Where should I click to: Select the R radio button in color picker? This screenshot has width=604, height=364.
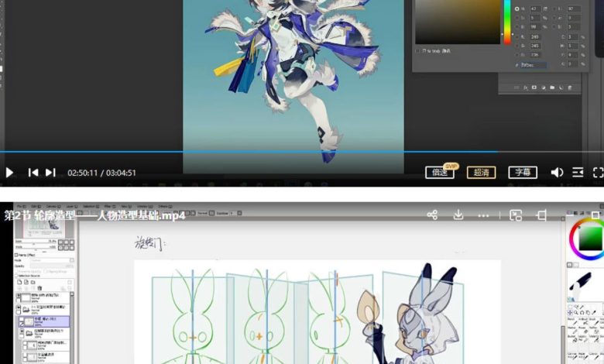pos(517,37)
